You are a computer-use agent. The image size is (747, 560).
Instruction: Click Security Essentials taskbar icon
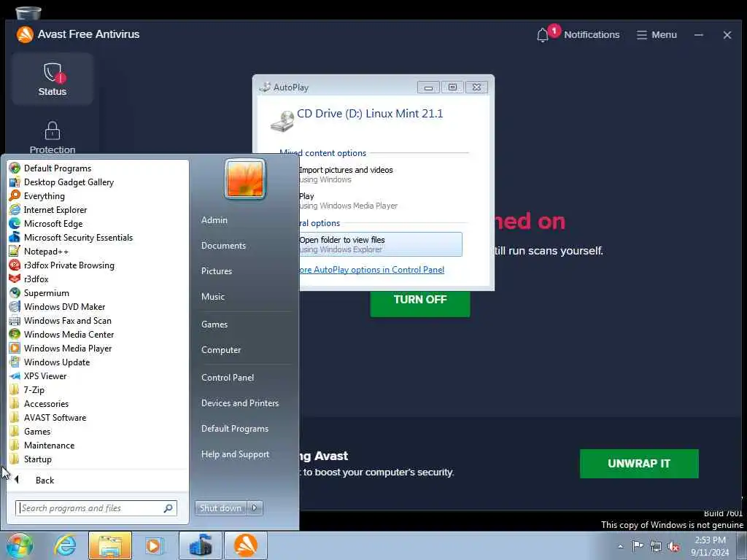pyautogui.click(x=201, y=545)
